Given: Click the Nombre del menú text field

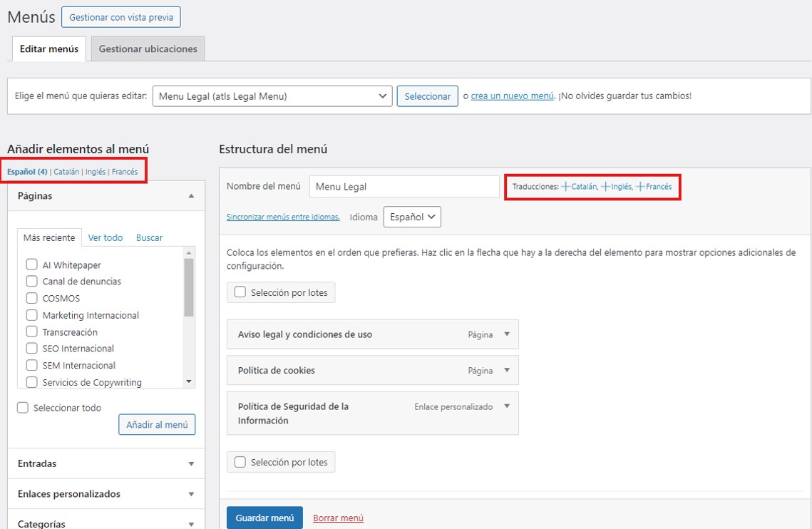Looking at the screenshot, I should (404, 187).
